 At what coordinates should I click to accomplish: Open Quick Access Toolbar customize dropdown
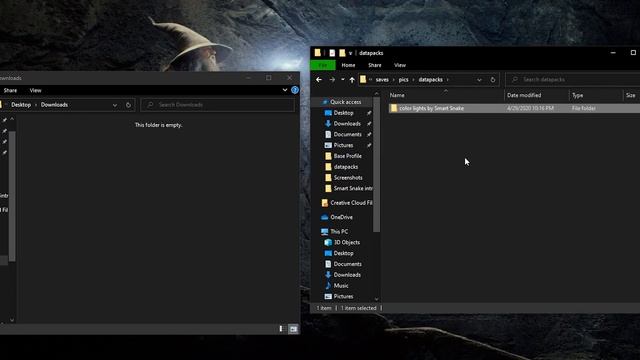(350, 53)
